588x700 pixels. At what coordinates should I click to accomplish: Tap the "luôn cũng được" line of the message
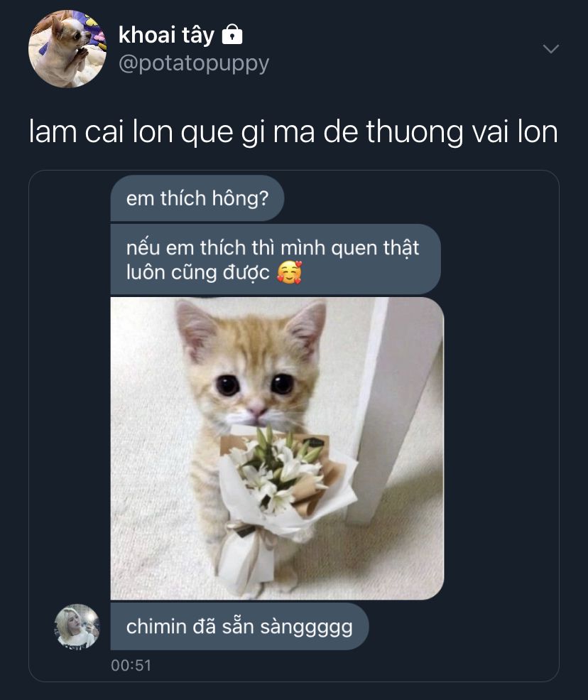tap(197, 272)
